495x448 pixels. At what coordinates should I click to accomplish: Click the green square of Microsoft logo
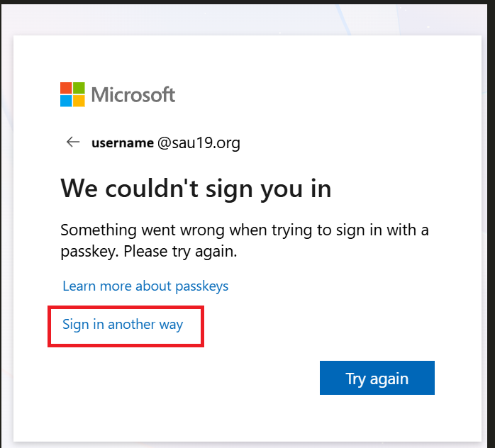click(79, 88)
